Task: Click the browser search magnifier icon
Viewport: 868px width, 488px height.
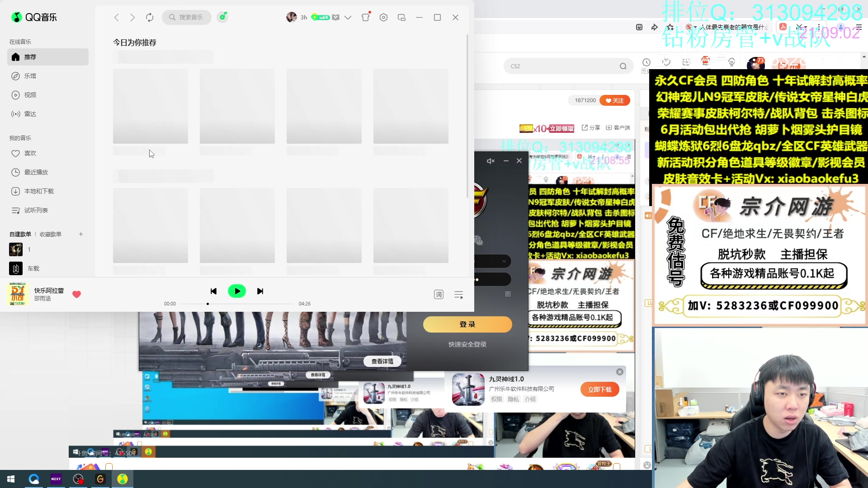Action: [x=623, y=66]
